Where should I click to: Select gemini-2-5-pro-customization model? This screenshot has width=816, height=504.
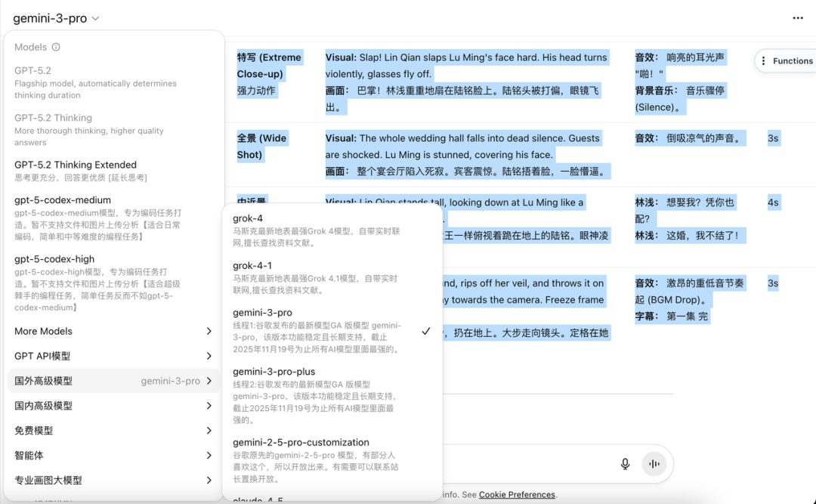[x=332, y=459]
